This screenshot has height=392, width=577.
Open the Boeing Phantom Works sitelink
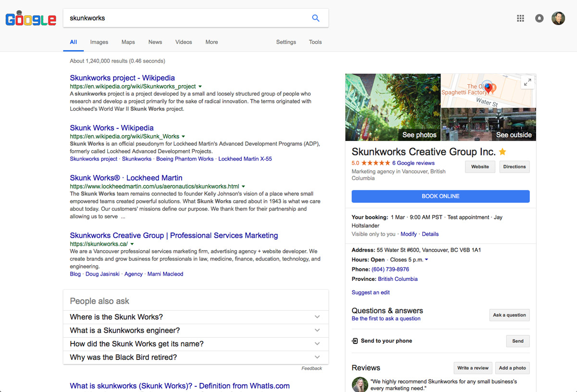(185, 159)
